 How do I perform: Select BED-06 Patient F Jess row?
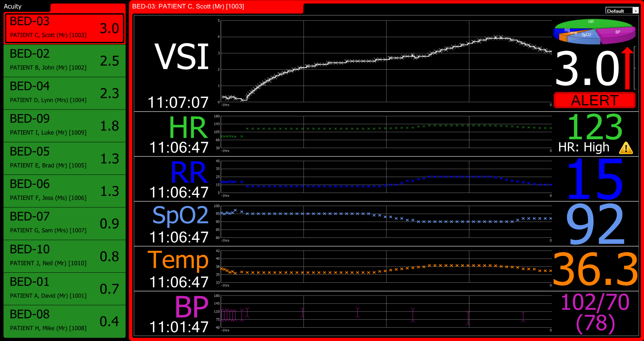[x=64, y=191]
